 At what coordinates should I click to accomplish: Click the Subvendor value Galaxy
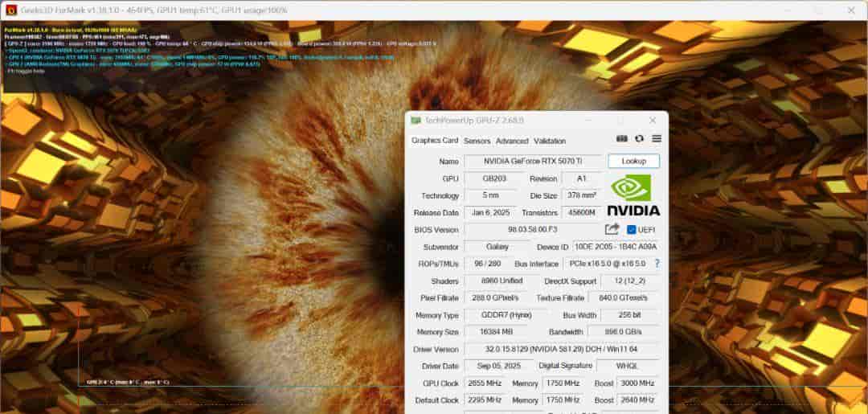(x=497, y=247)
